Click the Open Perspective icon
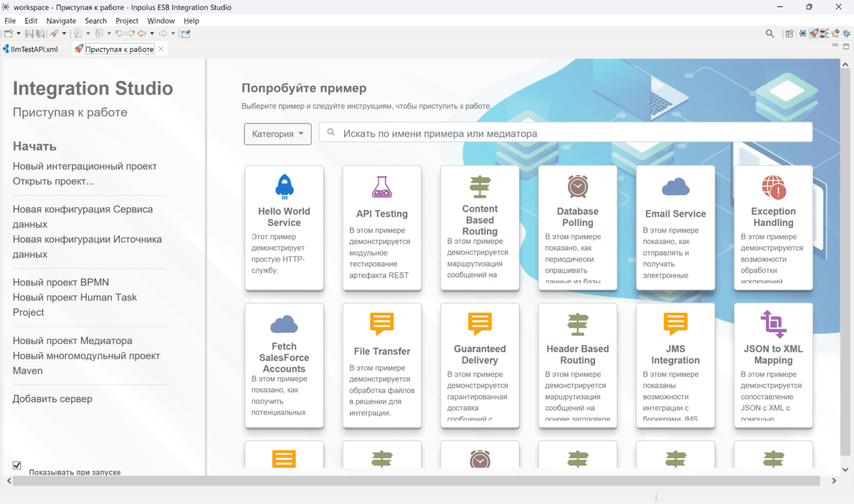Viewport: 854px width, 504px height. point(790,33)
